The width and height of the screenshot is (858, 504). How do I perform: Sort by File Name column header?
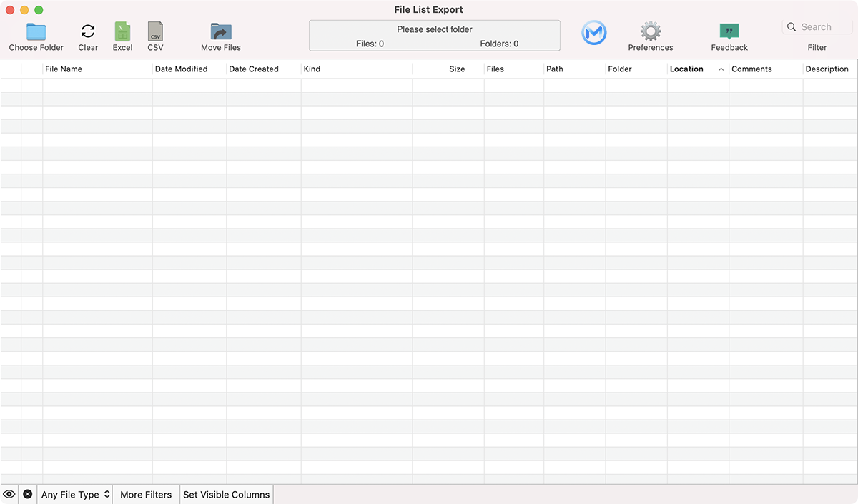tap(98, 69)
